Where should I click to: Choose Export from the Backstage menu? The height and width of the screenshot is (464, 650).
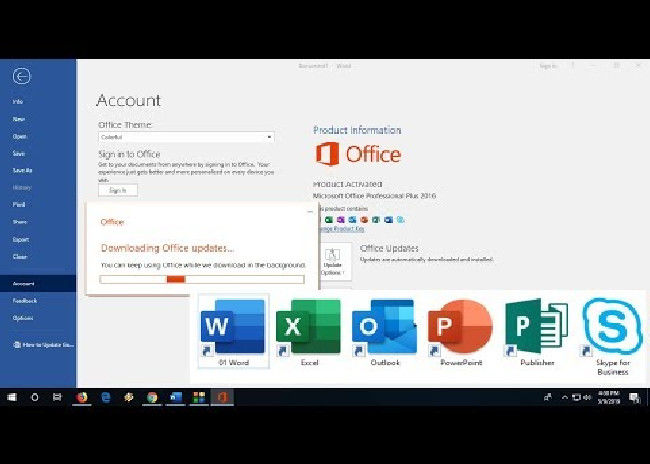tap(21, 239)
